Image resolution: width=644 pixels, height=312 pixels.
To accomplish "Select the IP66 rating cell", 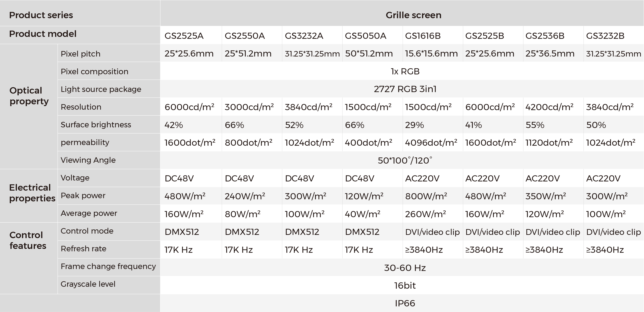I will (405, 303).
